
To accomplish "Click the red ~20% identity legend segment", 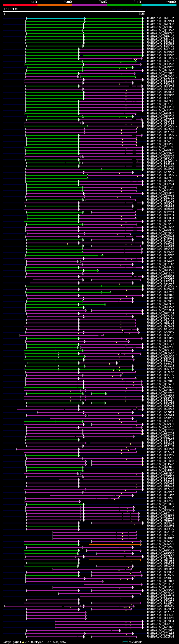I will [20, 5].
